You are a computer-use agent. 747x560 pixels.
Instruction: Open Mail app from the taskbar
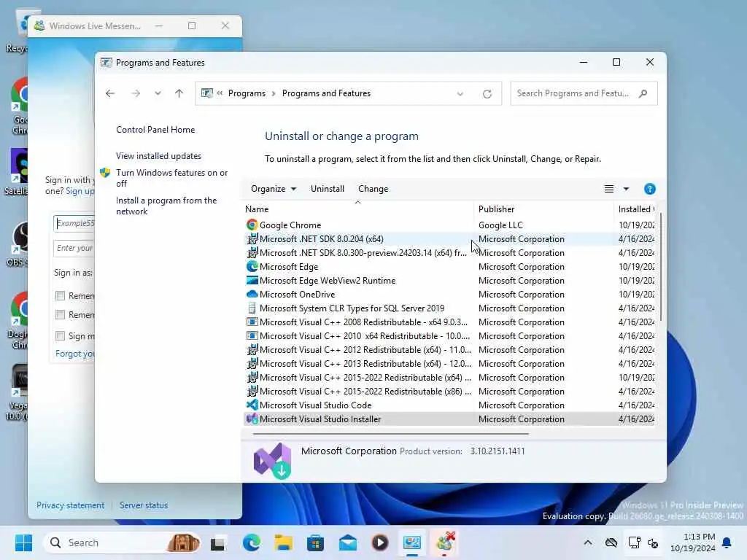[x=348, y=542]
